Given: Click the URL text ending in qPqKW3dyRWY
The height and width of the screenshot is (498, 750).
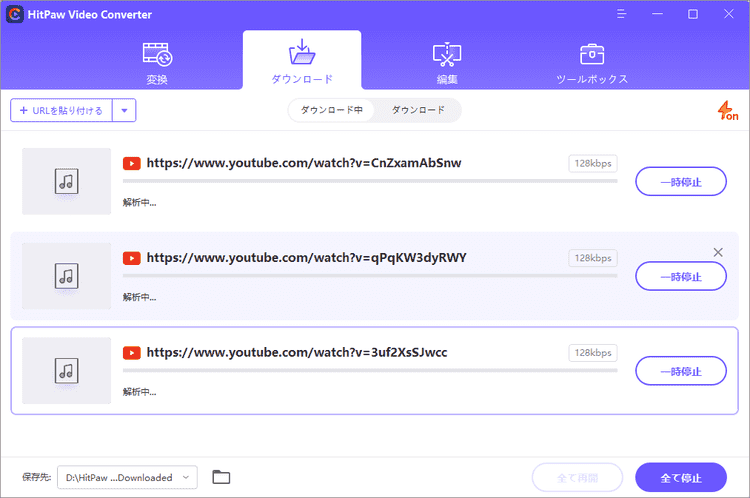Looking at the screenshot, I should (x=306, y=258).
